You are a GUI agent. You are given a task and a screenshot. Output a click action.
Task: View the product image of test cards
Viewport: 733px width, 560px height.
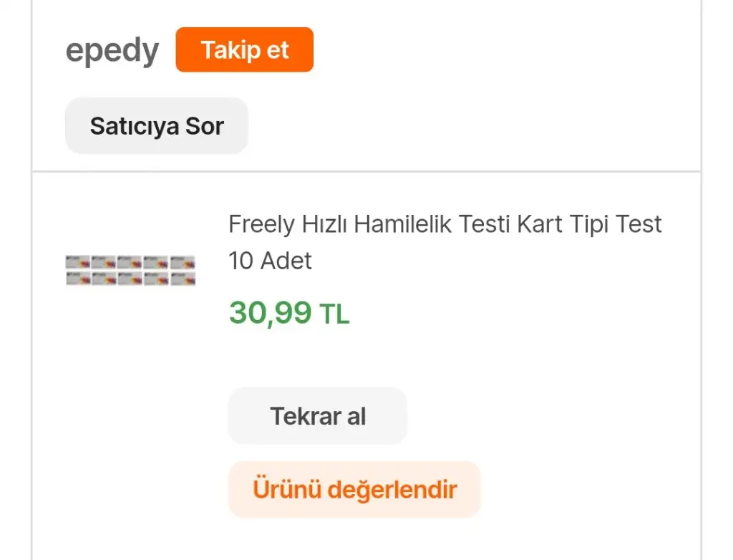(130, 270)
